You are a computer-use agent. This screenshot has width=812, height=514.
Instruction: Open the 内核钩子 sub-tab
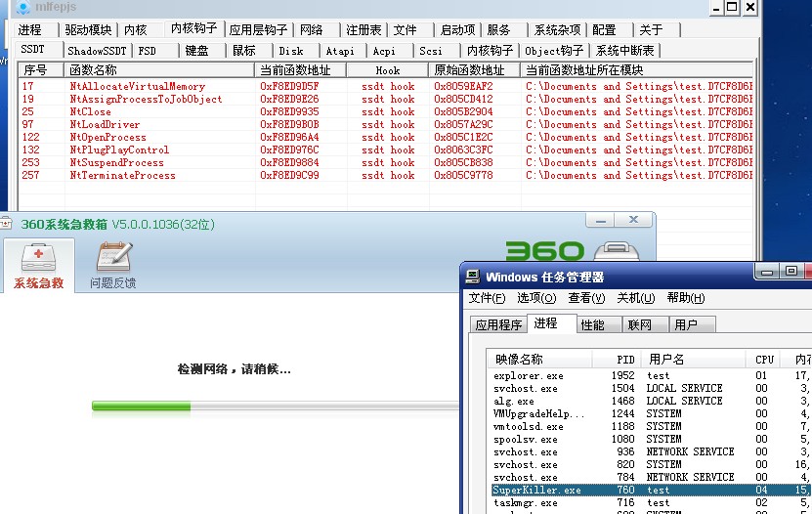point(490,51)
